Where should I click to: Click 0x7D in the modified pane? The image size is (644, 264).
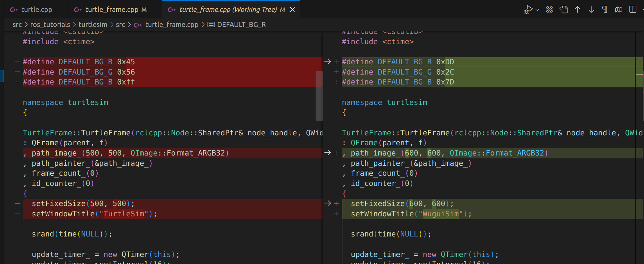pyautogui.click(x=445, y=82)
